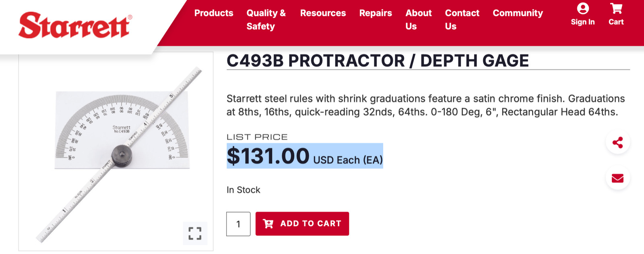The image size is (644, 254).
Task: Click the C493B product title heading
Action: (x=378, y=60)
